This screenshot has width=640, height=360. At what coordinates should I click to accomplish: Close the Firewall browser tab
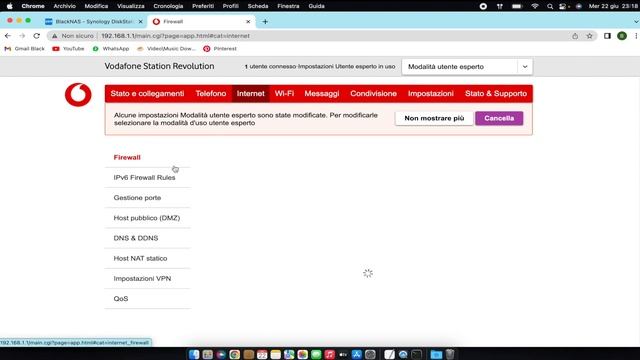coord(248,22)
